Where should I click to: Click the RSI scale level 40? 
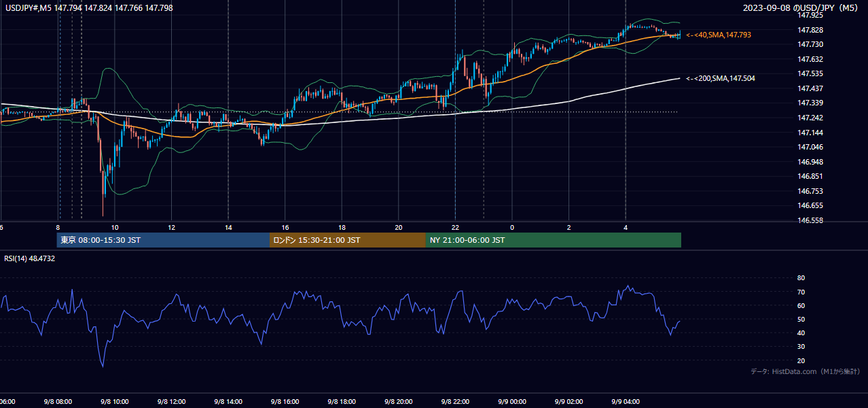(801, 333)
